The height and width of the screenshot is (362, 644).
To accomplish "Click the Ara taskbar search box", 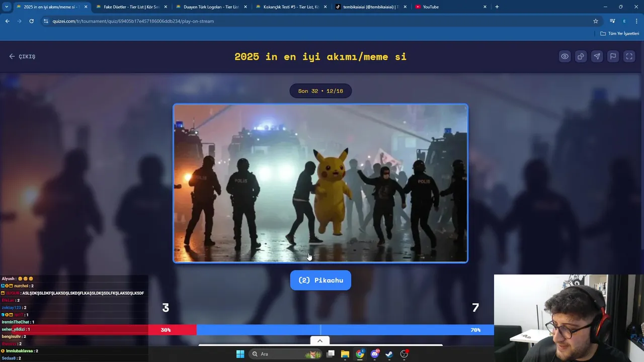I will tap(286, 354).
